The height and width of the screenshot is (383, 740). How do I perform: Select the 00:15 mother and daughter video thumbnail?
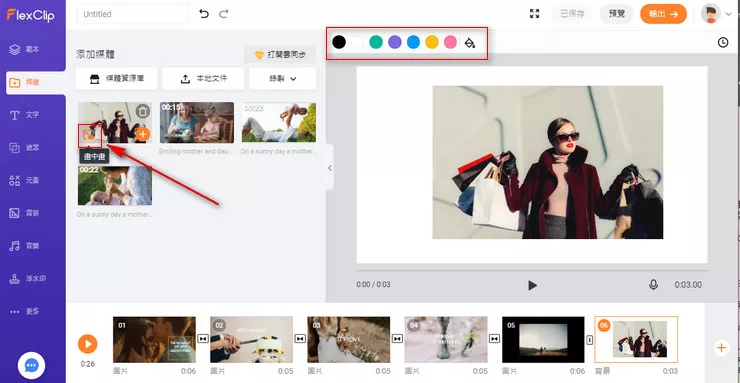[197, 123]
